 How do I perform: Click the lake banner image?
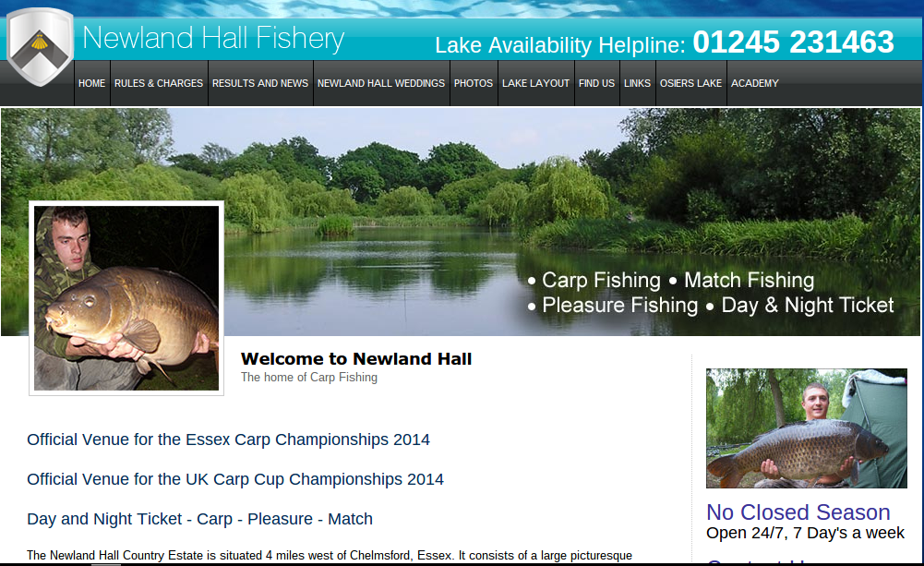[460, 222]
